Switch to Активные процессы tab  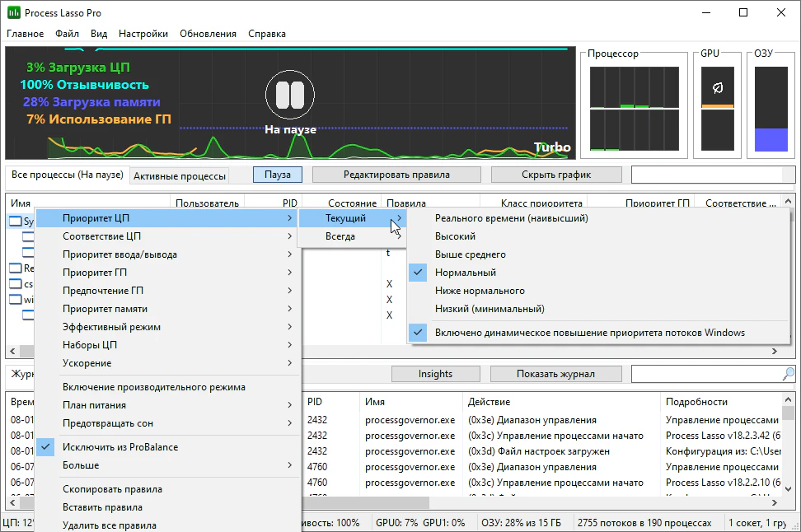180,176
